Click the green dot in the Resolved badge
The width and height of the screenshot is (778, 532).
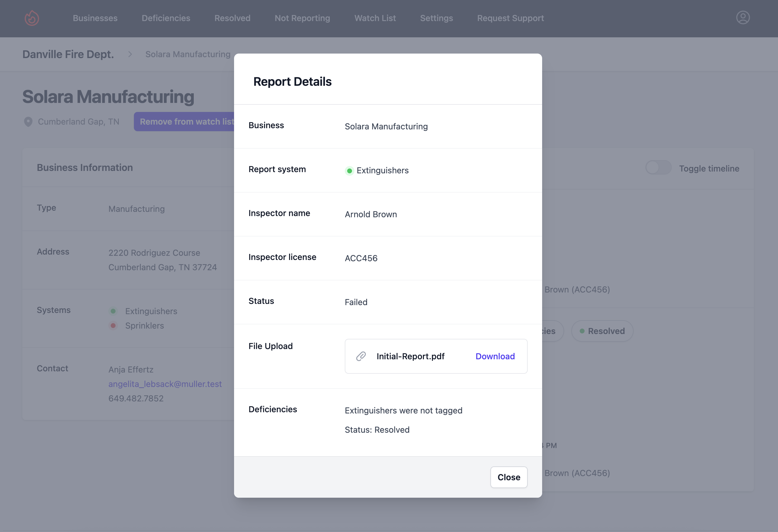tap(582, 331)
